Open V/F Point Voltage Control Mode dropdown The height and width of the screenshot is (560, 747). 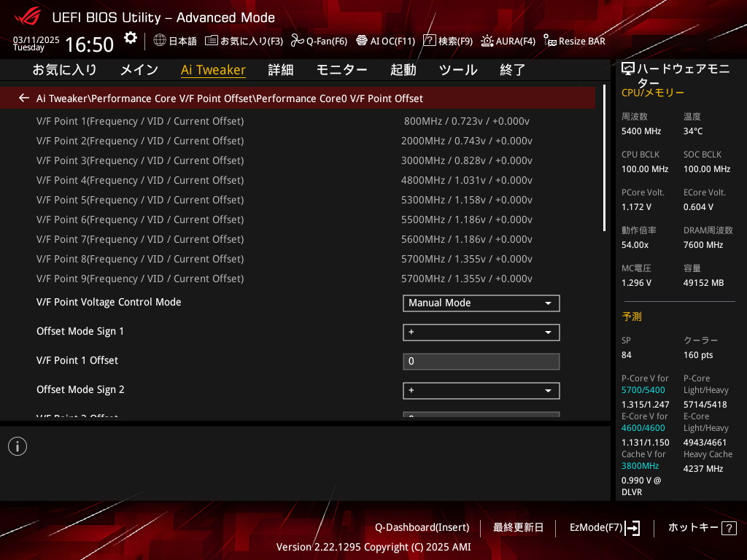[481, 303]
